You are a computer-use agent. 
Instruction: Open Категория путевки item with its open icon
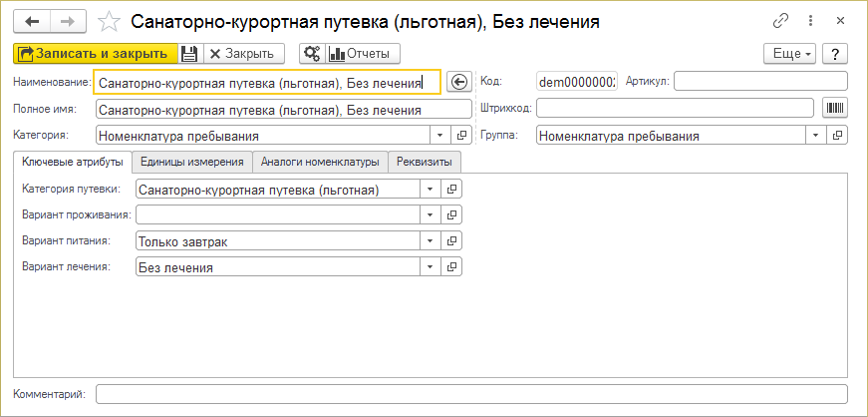451,189
